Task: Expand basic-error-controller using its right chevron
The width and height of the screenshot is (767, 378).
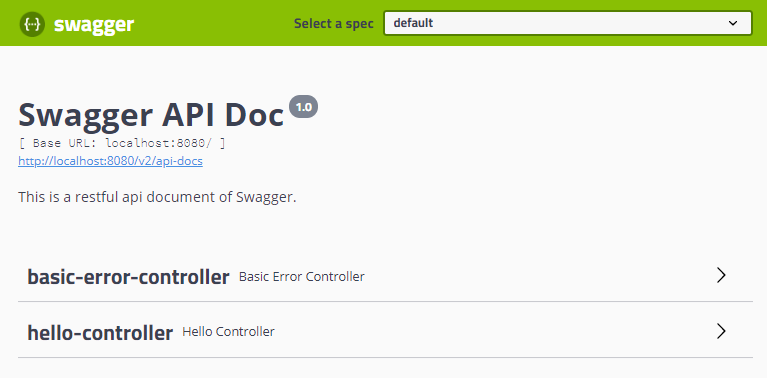Action: pos(721,276)
